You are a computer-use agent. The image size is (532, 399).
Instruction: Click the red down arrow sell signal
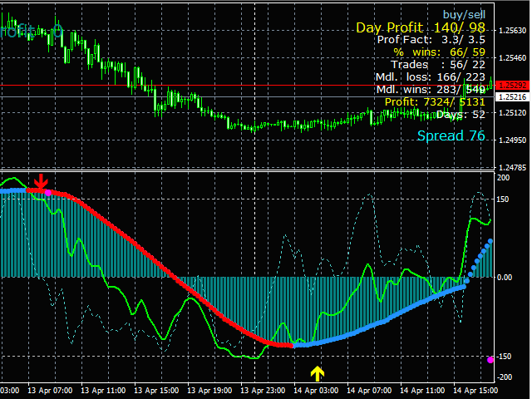[x=41, y=182]
